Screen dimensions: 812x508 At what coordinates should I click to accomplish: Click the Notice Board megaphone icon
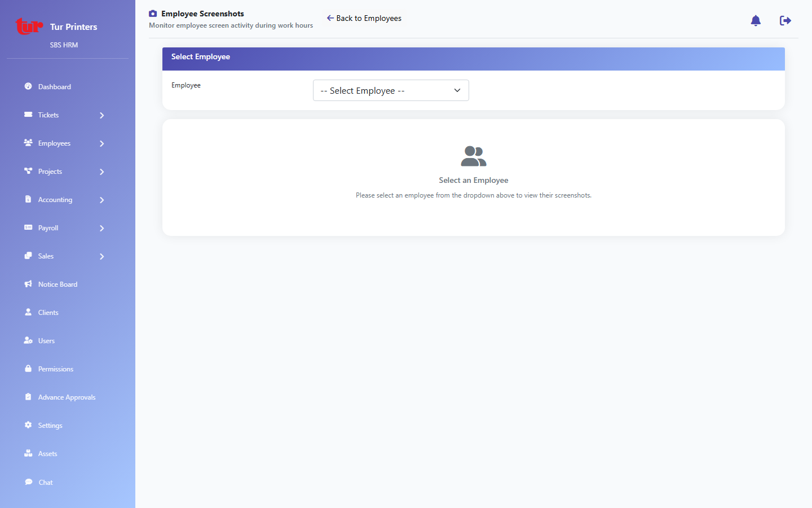click(28, 284)
